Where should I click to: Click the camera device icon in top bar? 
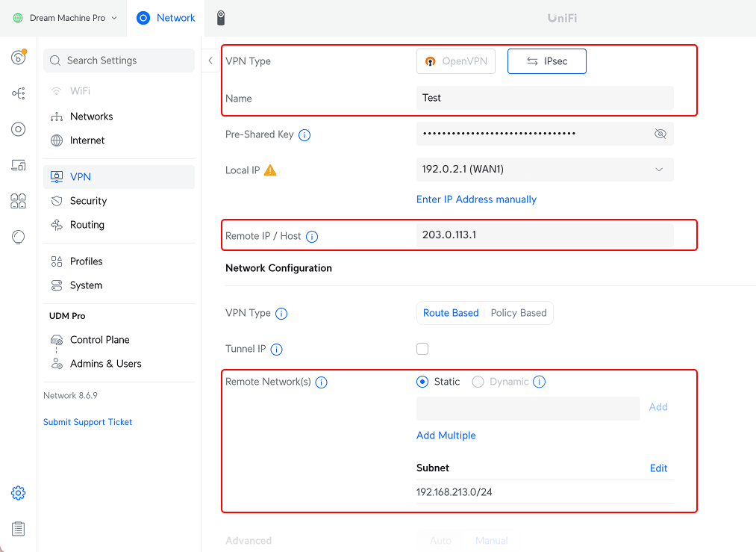coord(221,18)
